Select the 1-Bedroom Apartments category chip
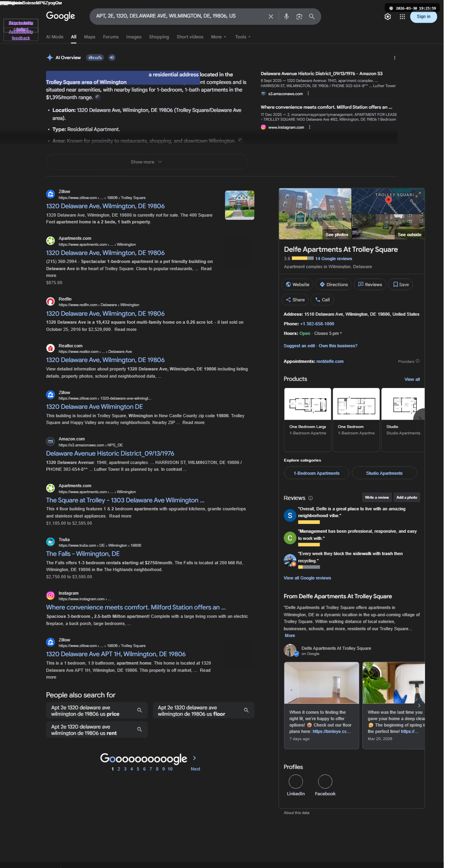The width and height of the screenshot is (449, 868). [316, 473]
